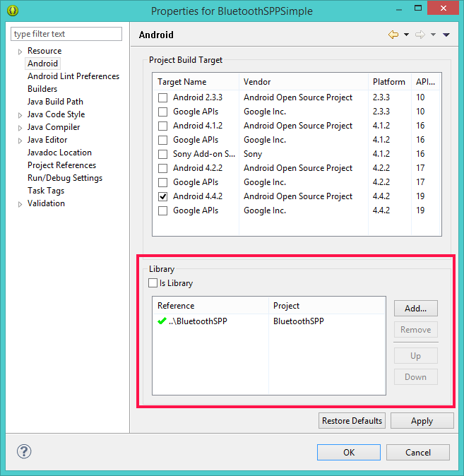Image resolution: width=464 pixels, height=476 pixels.
Task: Check the Android 2.3.3 target checkbox
Action: coord(162,97)
